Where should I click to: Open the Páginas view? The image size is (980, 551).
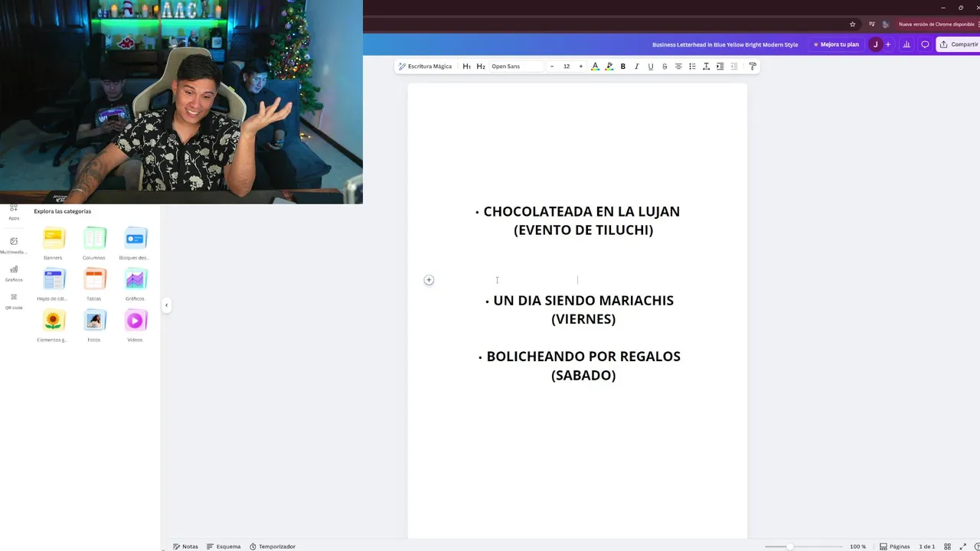894,546
